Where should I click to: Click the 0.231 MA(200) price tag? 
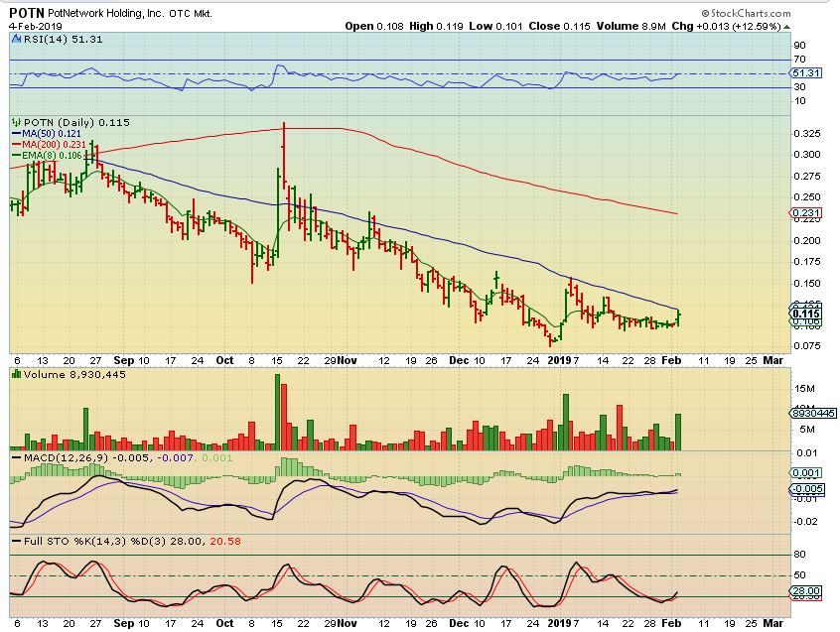[x=805, y=213]
